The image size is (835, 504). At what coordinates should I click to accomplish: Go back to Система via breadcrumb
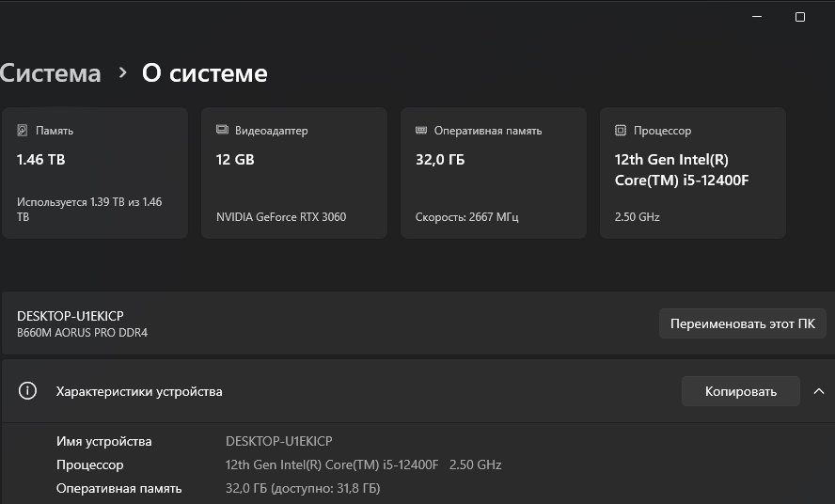tap(50, 73)
